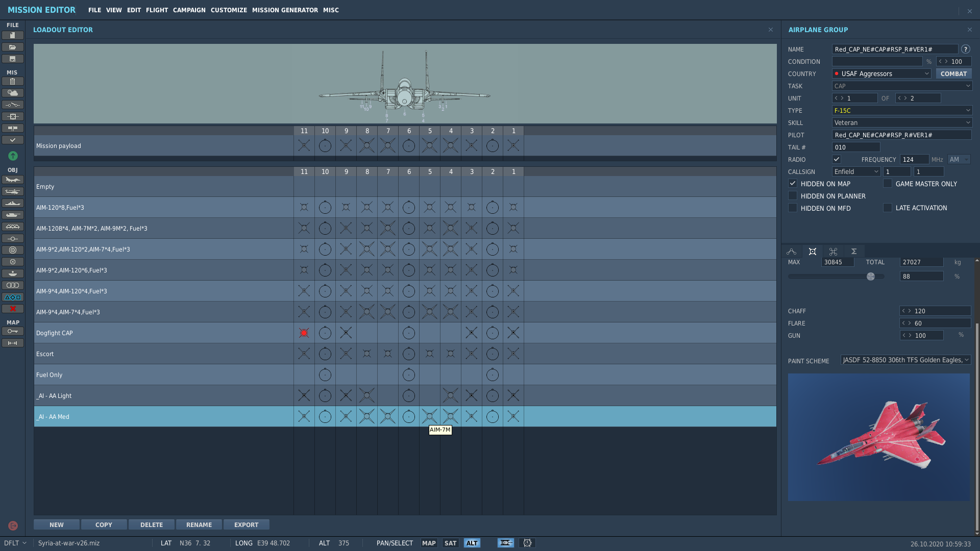Screen dimensions: 980x551
Task: Toggle the ALT map mode button
Action: point(472,543)
